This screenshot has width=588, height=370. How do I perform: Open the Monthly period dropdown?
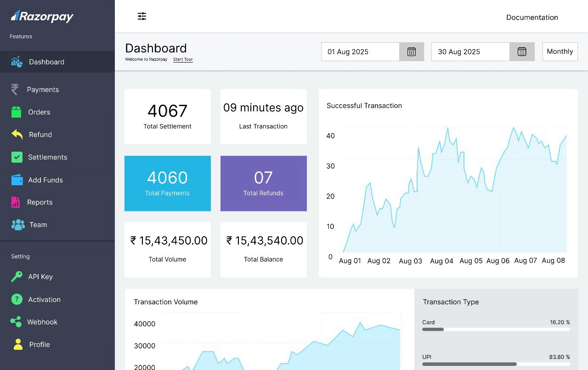click(560, 51)
